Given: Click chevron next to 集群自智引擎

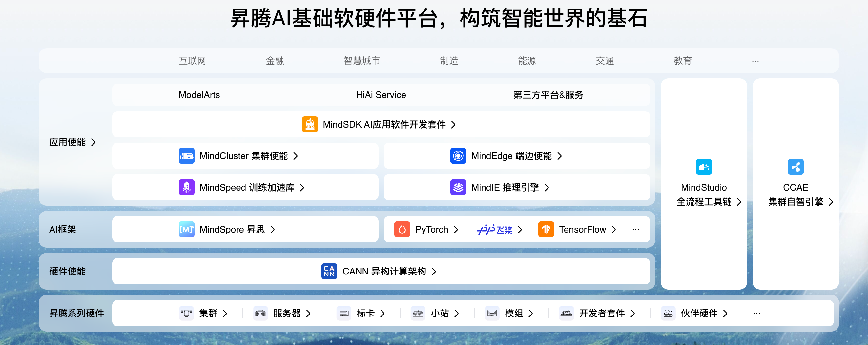Looking at the screenshot, I should pyautogui.click(x=831, y=202).
